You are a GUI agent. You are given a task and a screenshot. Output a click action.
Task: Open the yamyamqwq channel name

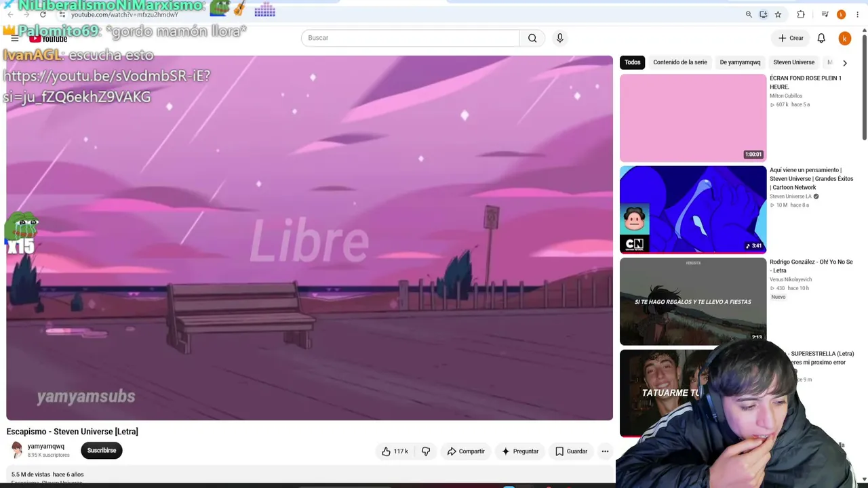(46, 446)
